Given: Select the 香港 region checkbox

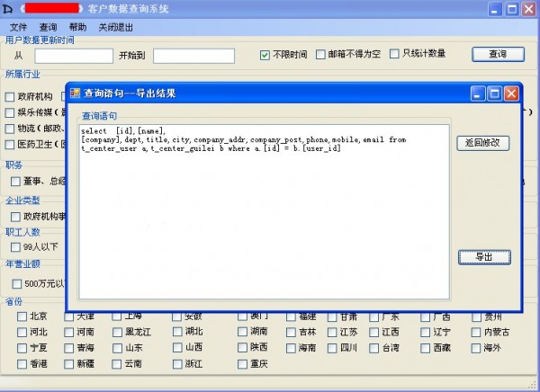Looking at the screenshot, I should (x=22, y=364).
